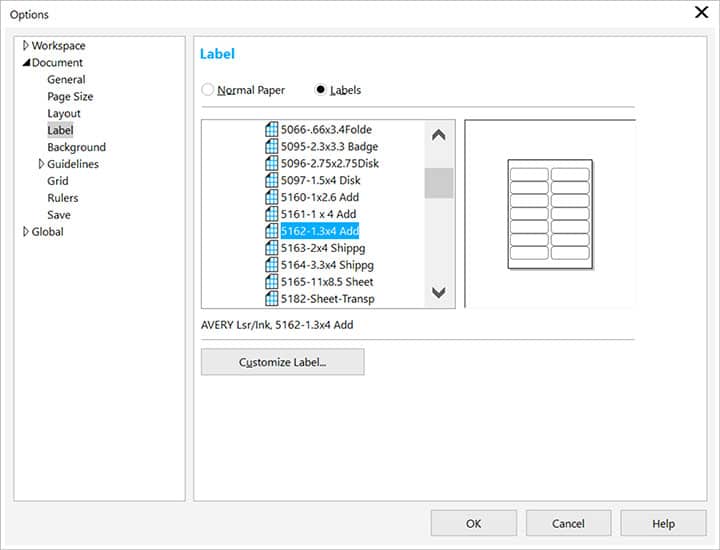Click the label icon beside 5163-2x4 Shippg
The width and height of the screenshot is (720, 550).
tap(271, 248)
